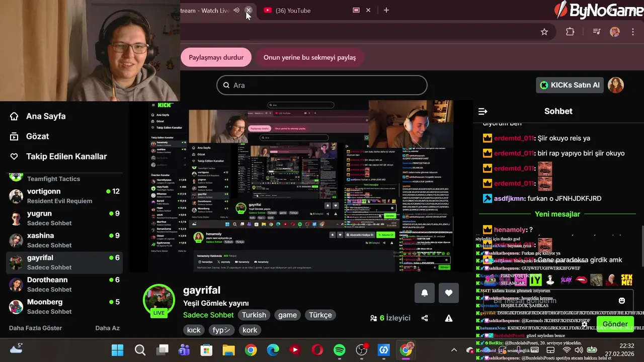Open the Chrome tab media picture-in-picture icon
This screenshot has height=362, width=644.
click(356, 10)
